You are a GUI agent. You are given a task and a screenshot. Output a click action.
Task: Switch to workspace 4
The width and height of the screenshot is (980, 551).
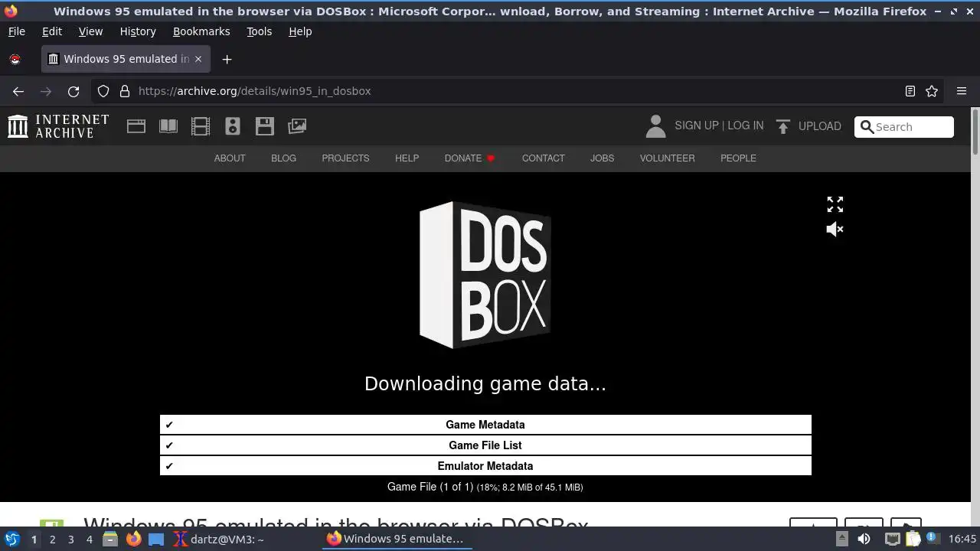(x=89, y=540)
